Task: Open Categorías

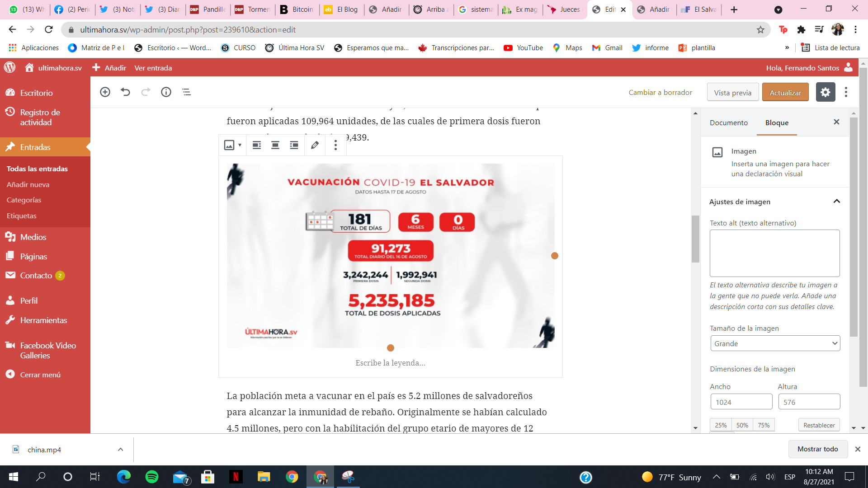Action: (24, 200)
